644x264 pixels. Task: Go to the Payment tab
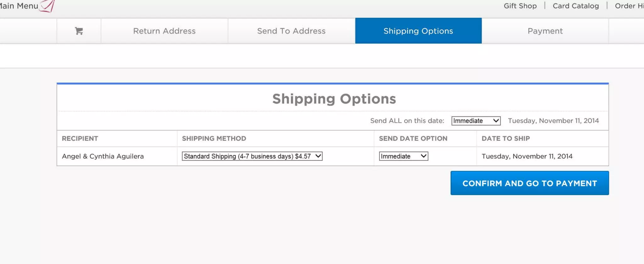pyautogui.click(x=545, y=31)
